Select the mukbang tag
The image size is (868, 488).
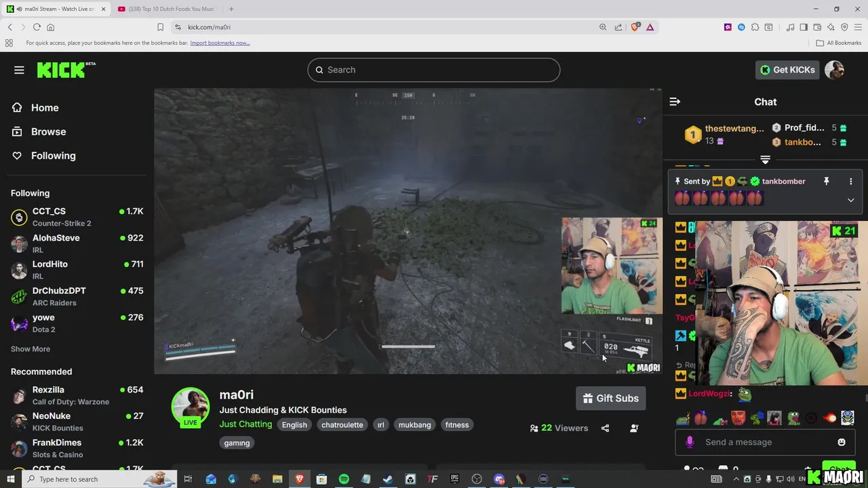click(x=414, y=425)
